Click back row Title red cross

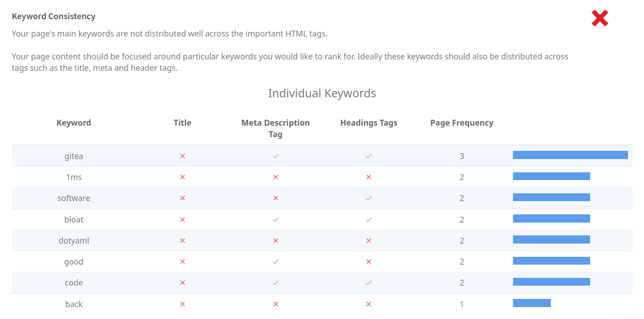[x=183, y=304]
